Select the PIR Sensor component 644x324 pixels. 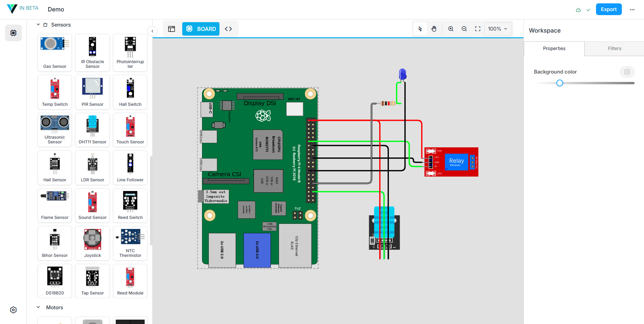pos(92,92)
